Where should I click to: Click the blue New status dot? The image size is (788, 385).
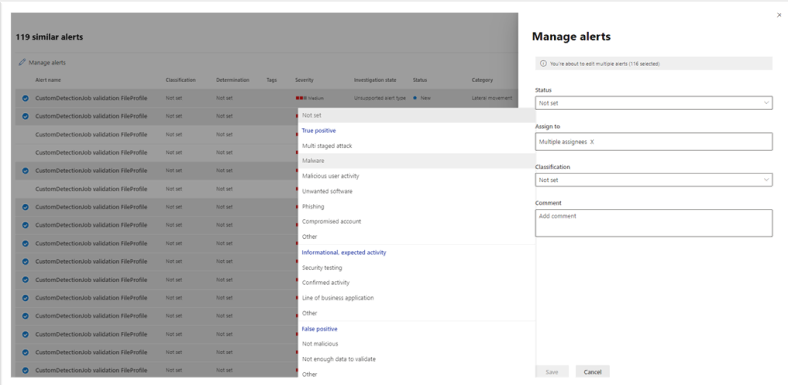415,99
